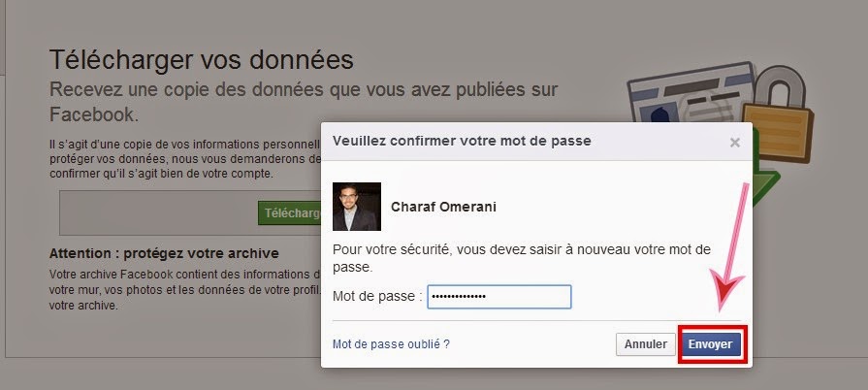The width and height of the screenshot is (868, 390).
Task: Click the green Télécharger button
Action: pos(290,213)
